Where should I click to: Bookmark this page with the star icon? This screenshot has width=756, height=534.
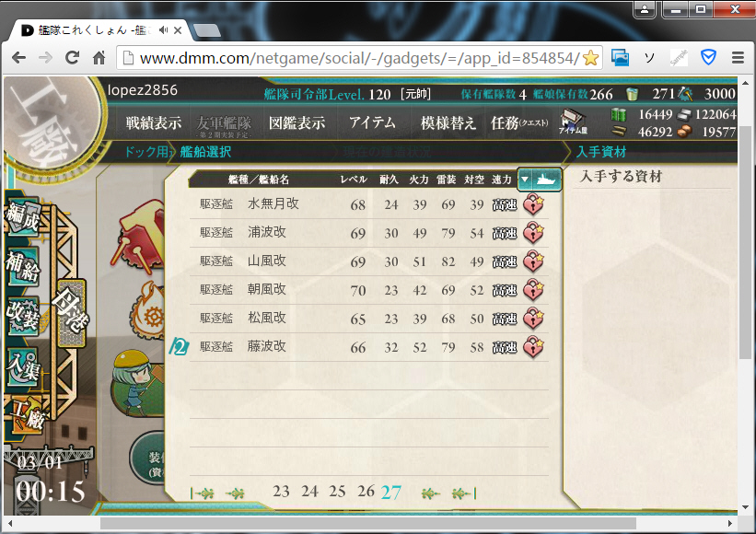pyautogui.click(x=590, y=58)
